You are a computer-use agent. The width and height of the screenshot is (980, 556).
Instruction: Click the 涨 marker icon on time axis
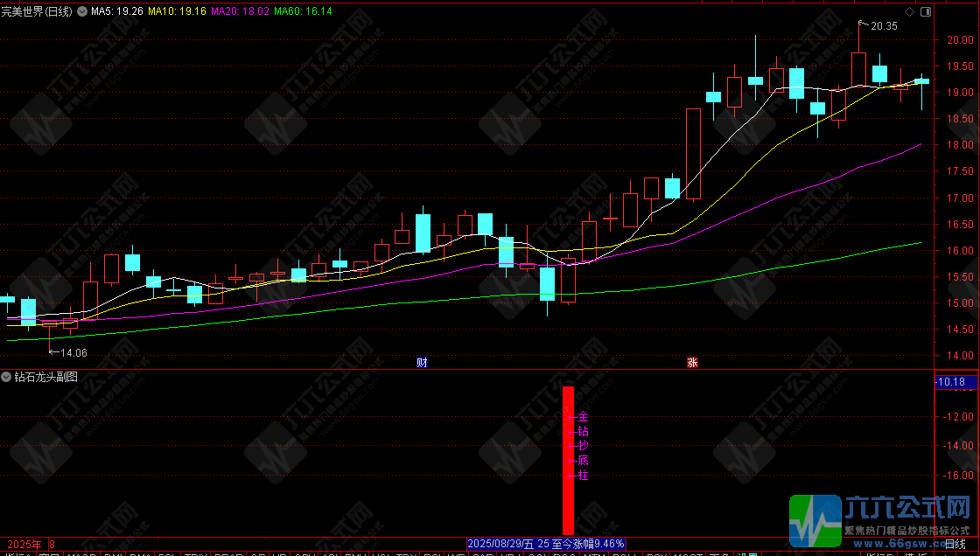692,362
